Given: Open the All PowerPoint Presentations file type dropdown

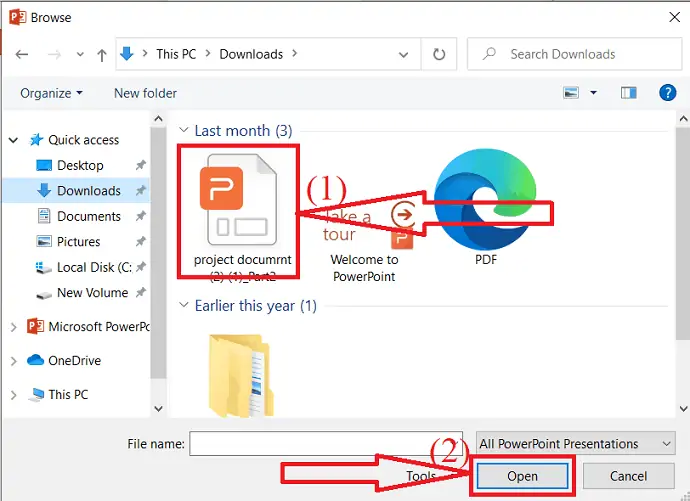Looking at the screenshot, I should click(x=576, y=443).
